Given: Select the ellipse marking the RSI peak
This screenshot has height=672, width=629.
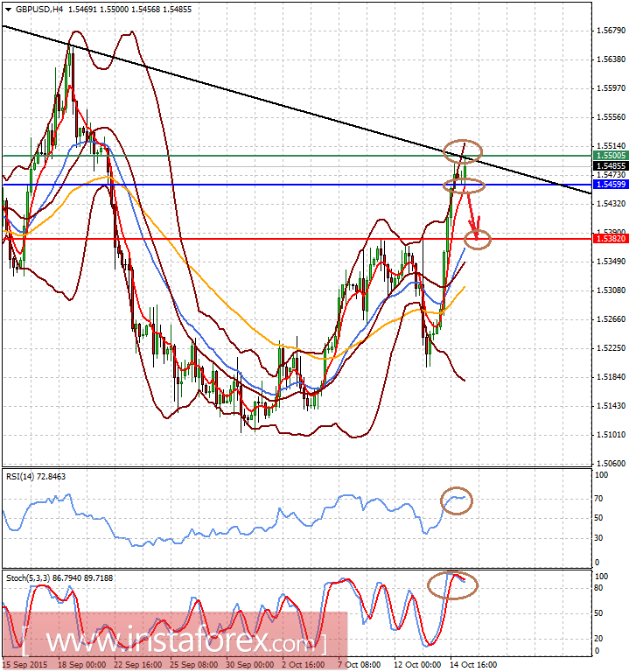Looking at the screenshot, I should (x=458, y=500).
